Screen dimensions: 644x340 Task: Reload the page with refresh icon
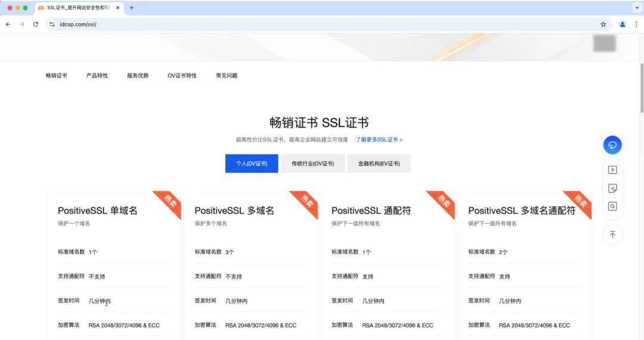tap(36, 24)
